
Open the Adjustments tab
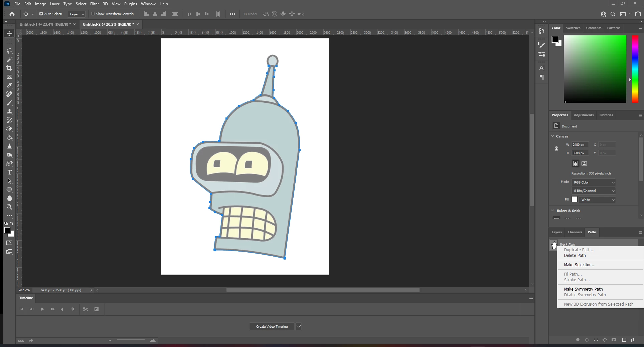point(584,115)
